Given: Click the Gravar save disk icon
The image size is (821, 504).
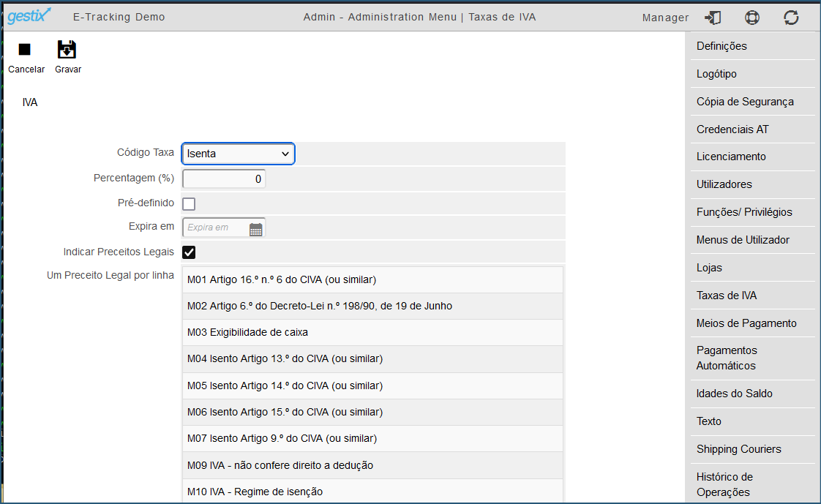Looking at the screenshot, I should [67, 49].
